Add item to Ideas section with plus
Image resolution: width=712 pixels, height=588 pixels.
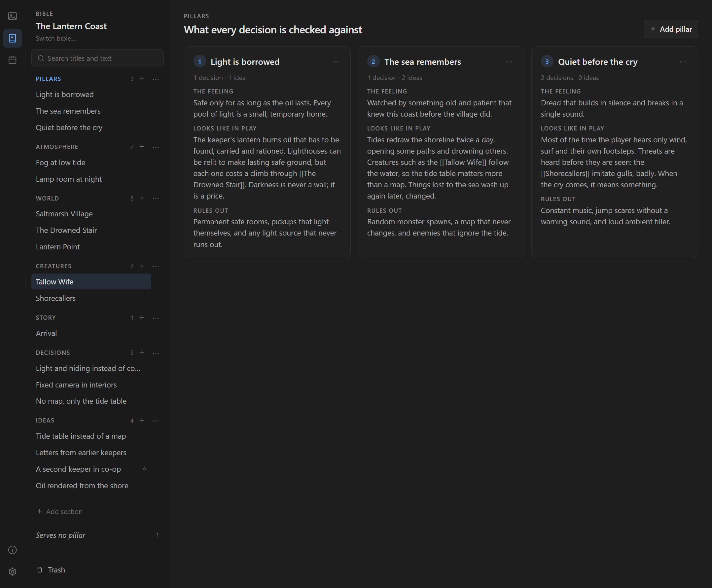point(142,420)
